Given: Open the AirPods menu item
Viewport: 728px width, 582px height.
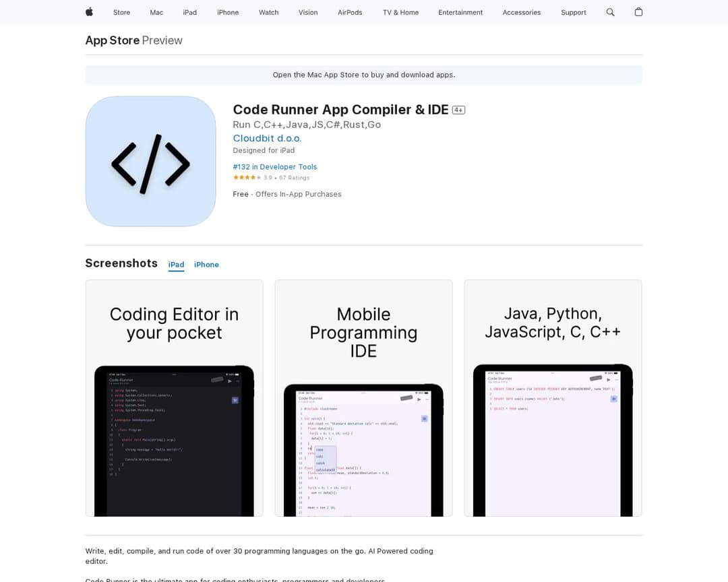Looking at the screenshot, I should coord(350,13).
